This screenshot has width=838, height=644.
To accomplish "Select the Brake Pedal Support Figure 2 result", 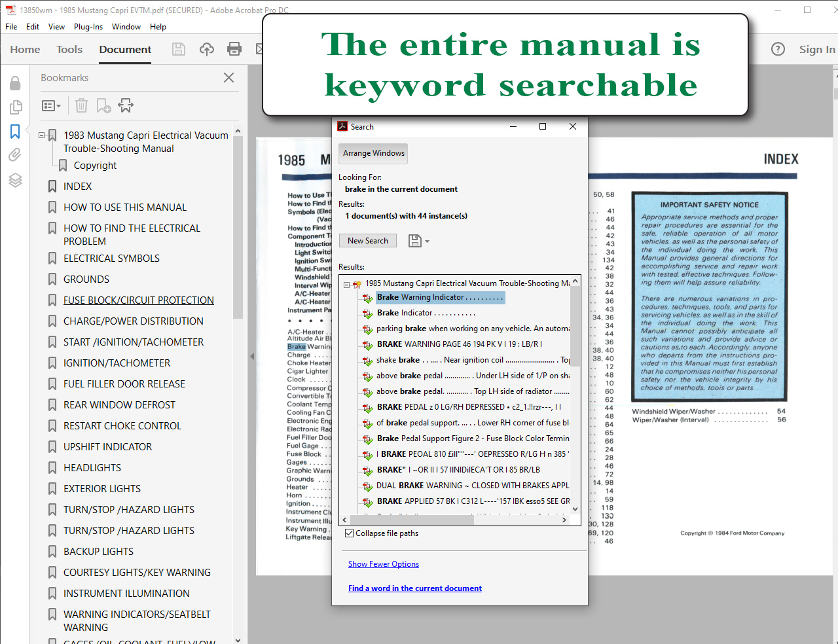I will point(473,438).
